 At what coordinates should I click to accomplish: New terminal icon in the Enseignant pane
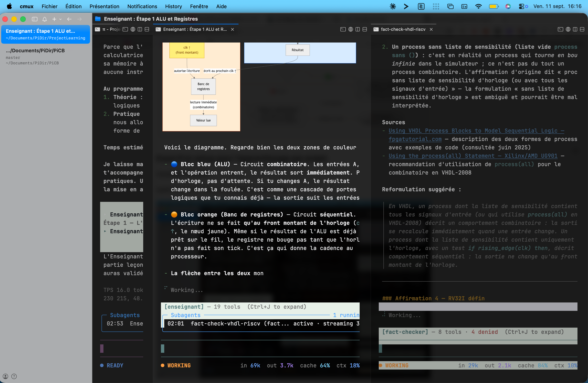pos(343,29)
